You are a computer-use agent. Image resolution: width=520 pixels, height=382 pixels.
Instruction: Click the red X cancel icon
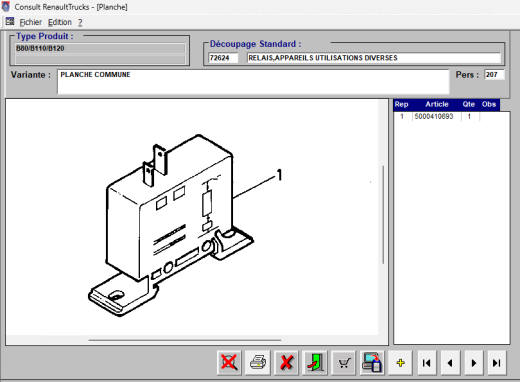click(x=286, y=363)
